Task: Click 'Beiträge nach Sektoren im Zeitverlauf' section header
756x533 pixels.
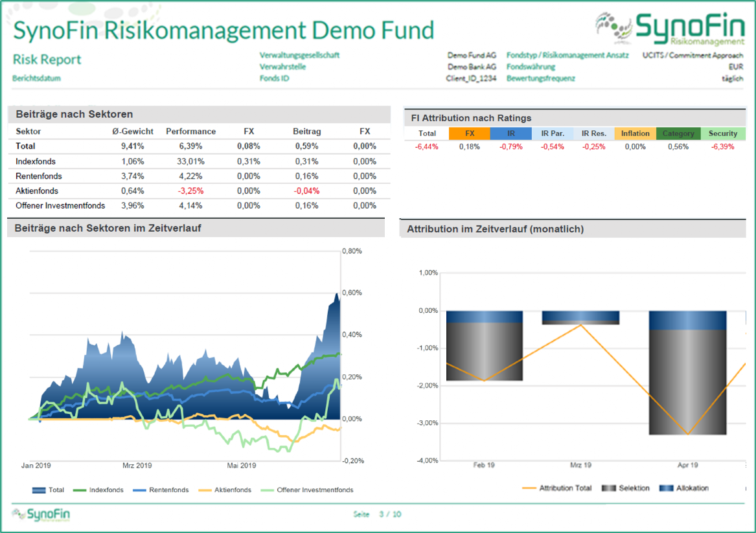Action: (196, 228)
